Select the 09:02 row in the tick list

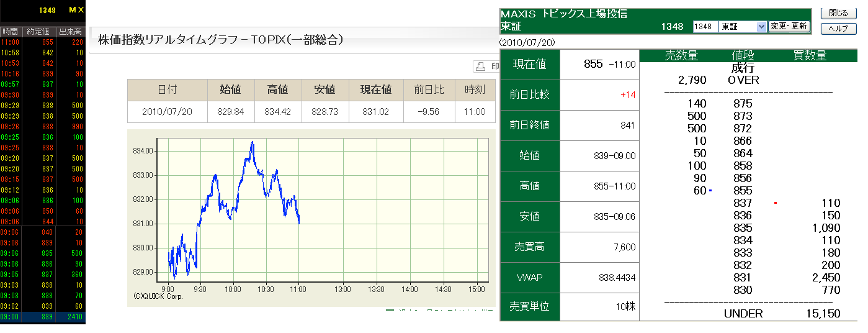[43, 306]
